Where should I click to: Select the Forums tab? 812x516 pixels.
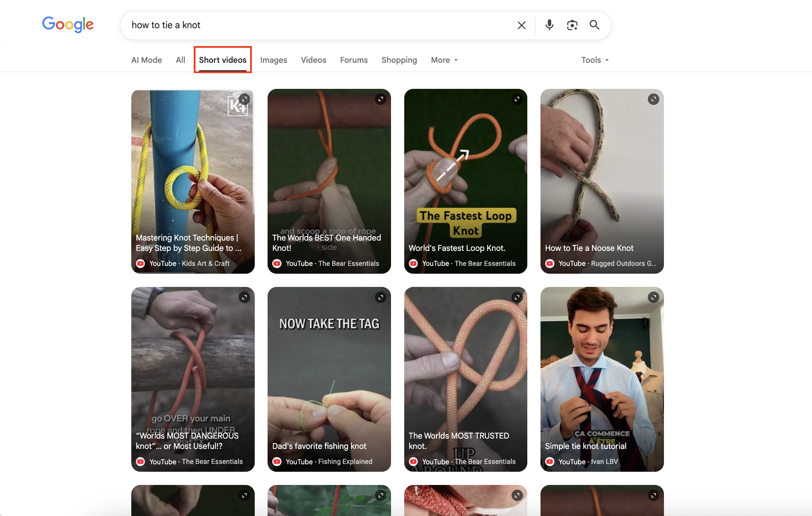[354, 60]
